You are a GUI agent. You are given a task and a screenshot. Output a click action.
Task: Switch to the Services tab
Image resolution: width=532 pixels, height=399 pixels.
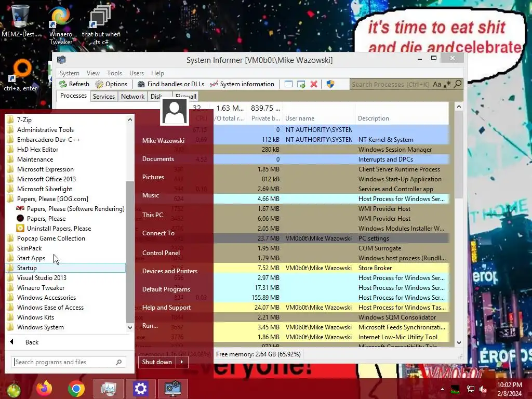pos(104,96)
